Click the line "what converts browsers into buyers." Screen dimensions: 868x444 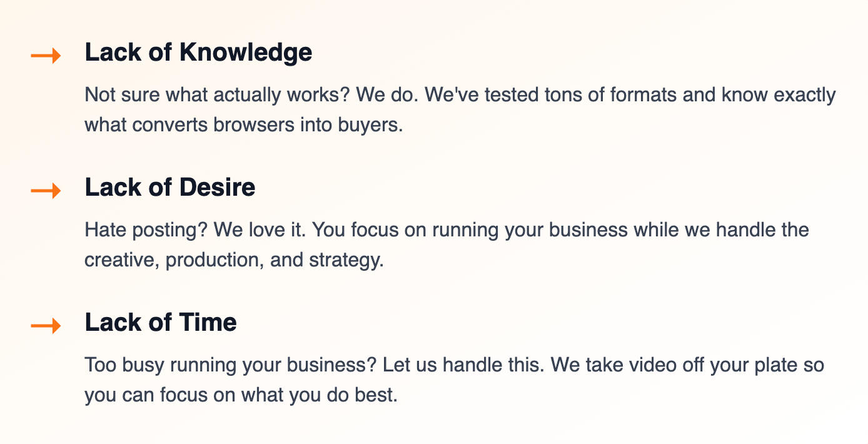244,124
